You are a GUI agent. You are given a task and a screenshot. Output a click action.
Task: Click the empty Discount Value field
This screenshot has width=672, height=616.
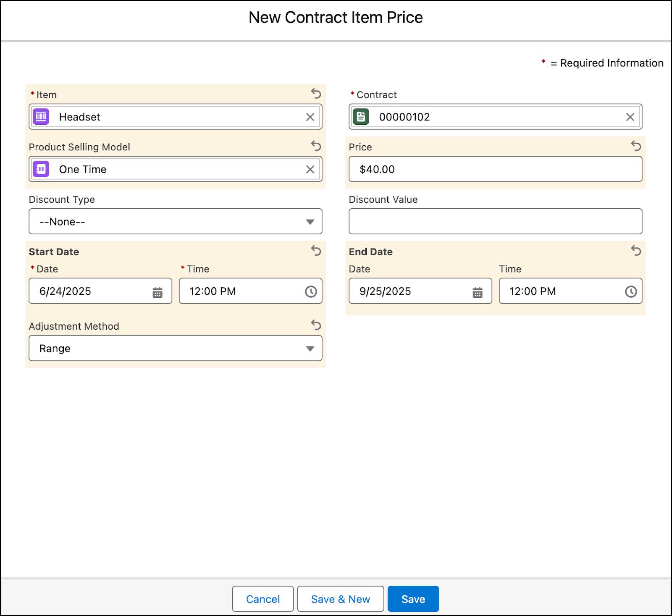click(496, 221)
